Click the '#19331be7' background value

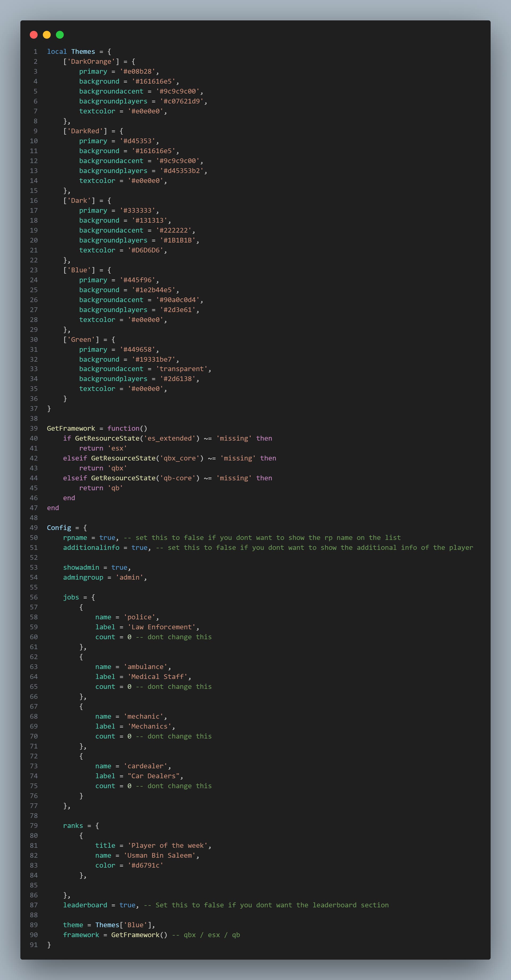[x=153, y=359]
